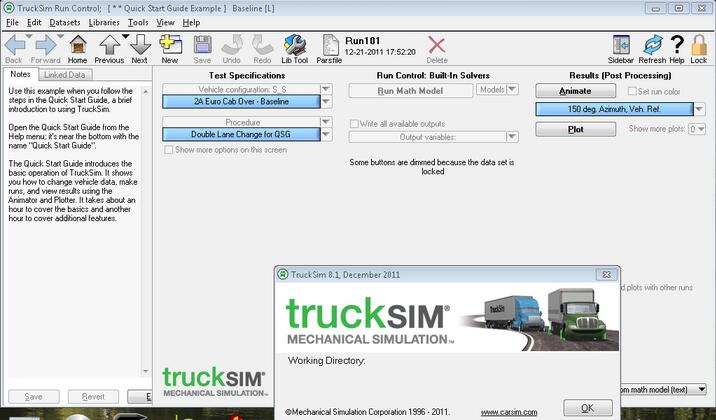716x420 pixels.
Task: Open the Forward history dropdown arrow
Action: pos(60,36)
